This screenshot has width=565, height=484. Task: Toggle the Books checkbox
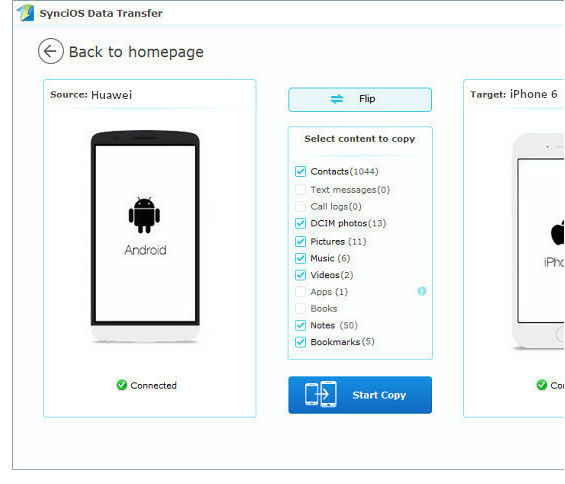point(301,308)
